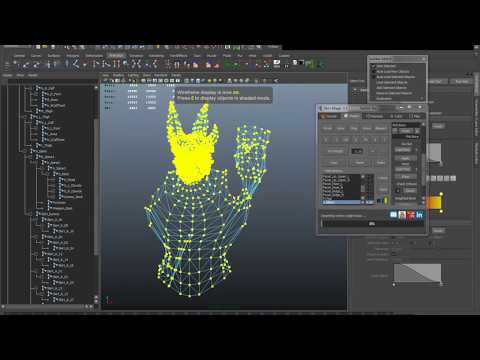Switch to the General shelf tab
Screen dimensions: 480x360
19,56
